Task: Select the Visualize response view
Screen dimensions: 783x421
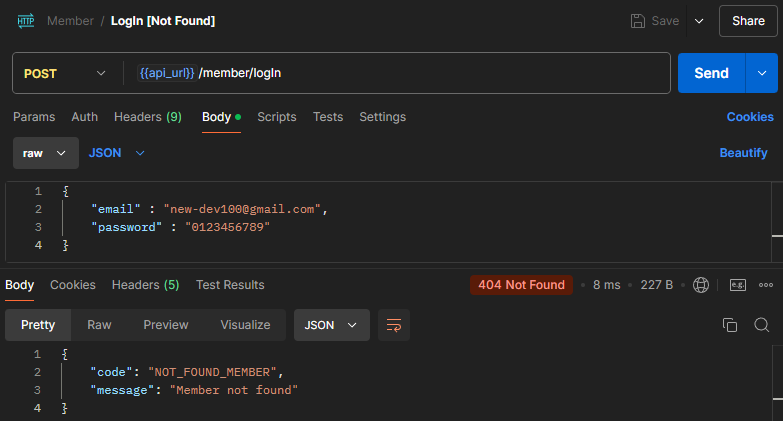Action: pyautogui.click(x=245, y=325)
